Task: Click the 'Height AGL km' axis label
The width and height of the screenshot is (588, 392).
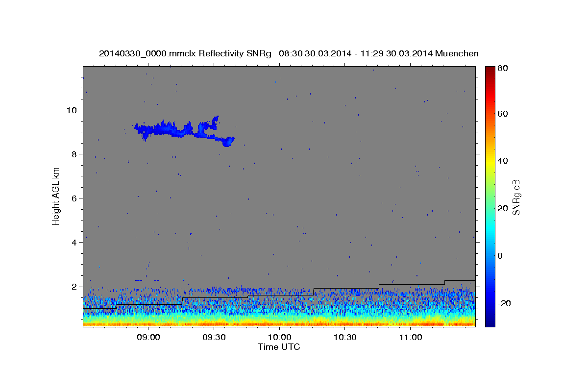Action: point(56,196)
